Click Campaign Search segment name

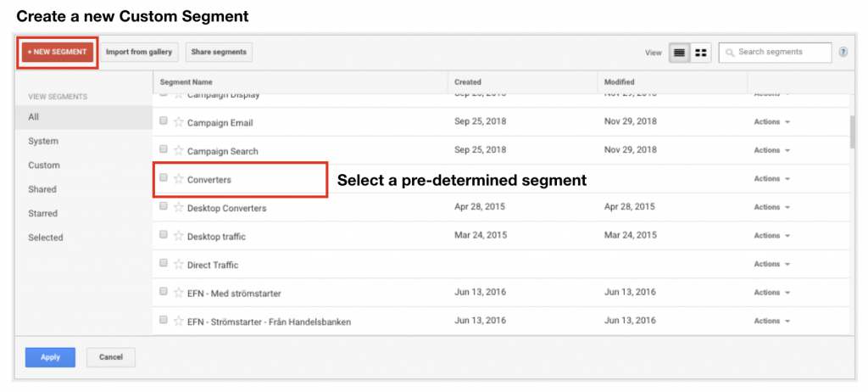coord(223,151)
